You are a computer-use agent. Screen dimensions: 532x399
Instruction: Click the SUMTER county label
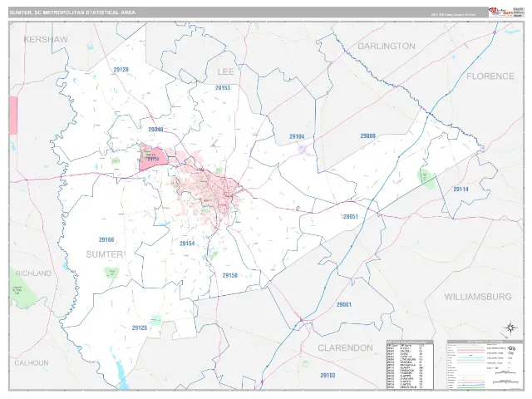(x=104, y=254)
